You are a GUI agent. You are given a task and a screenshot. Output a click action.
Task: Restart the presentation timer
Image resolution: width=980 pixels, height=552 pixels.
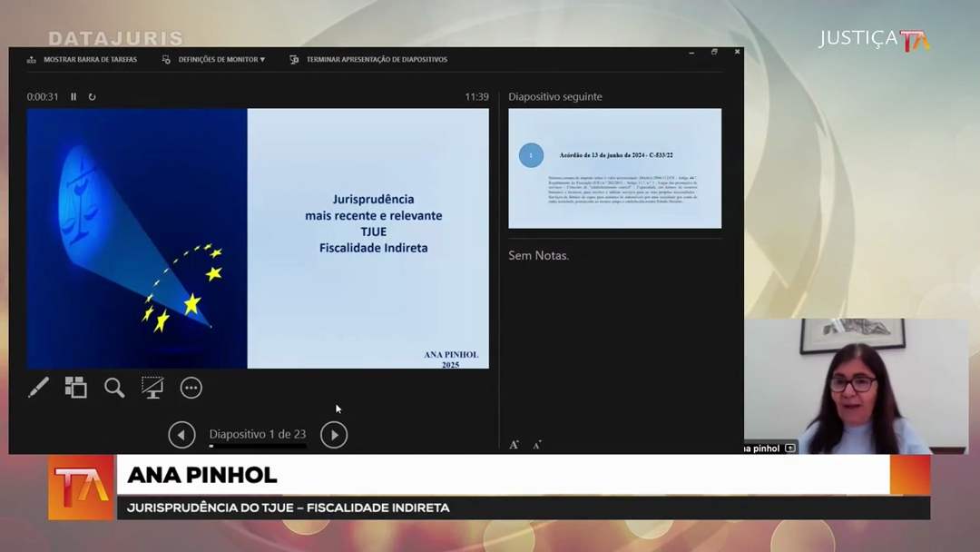coord(92,97)
